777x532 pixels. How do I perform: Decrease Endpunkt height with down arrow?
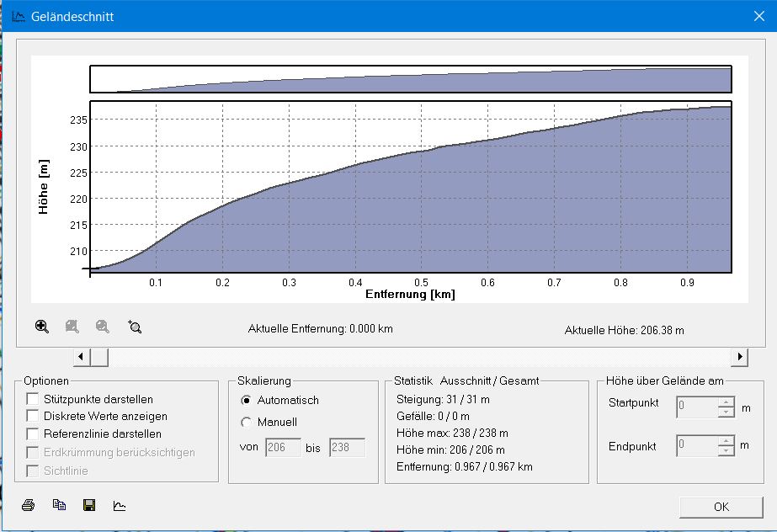tap(726, 451)
